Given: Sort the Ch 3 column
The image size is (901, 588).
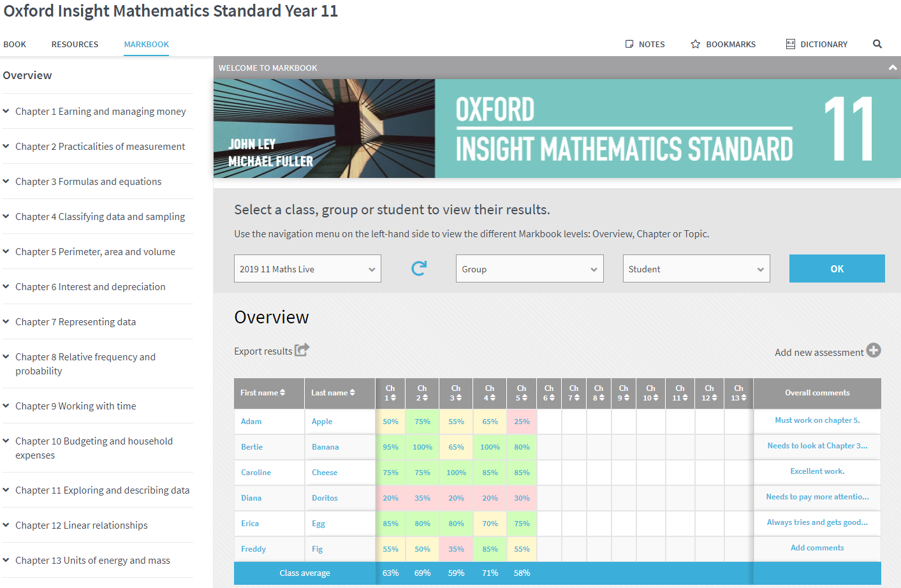Looking at the screenshot, I should click(x=459, y=397).
